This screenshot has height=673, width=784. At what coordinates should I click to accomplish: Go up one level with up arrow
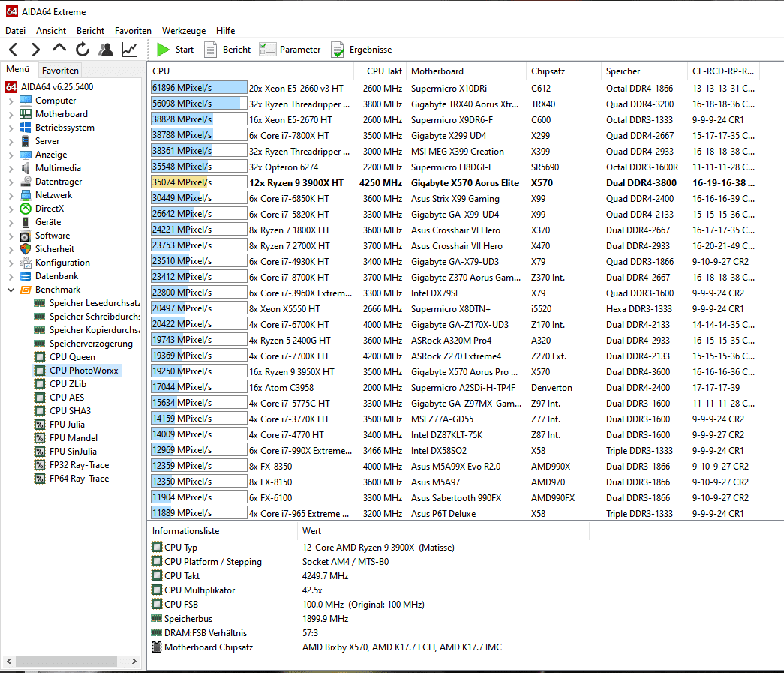pyautogui.click(x=59, y=49)
